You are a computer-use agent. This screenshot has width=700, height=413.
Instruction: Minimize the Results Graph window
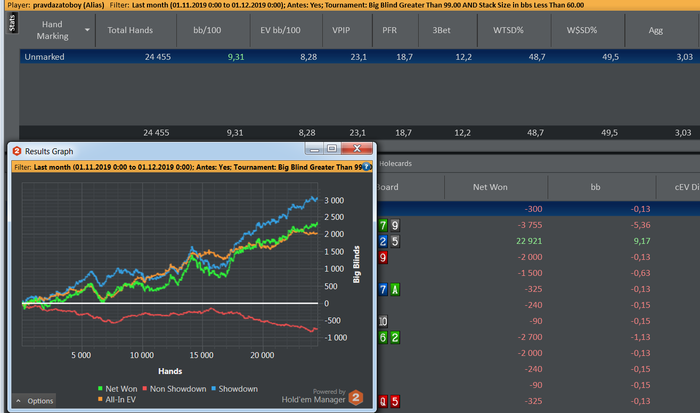[x=314, y=148]
